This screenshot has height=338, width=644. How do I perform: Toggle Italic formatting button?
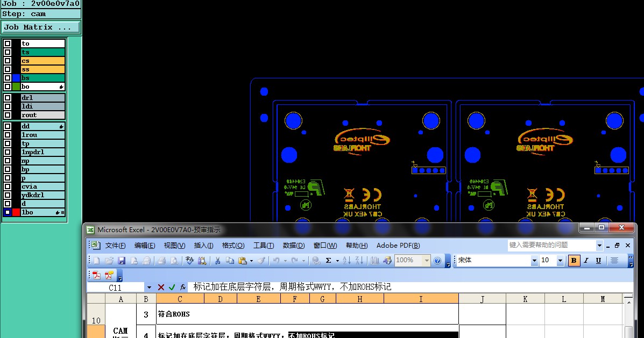point(586,261)
